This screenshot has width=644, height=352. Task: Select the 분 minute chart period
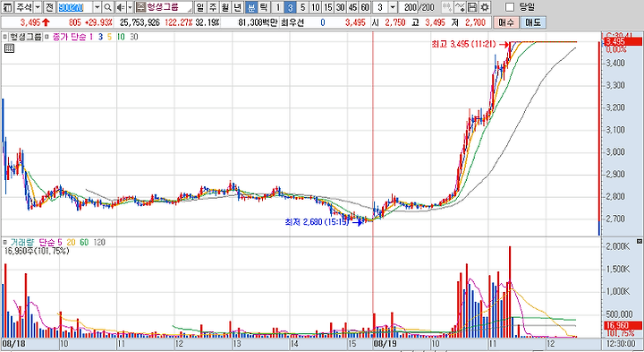(251, 7)
